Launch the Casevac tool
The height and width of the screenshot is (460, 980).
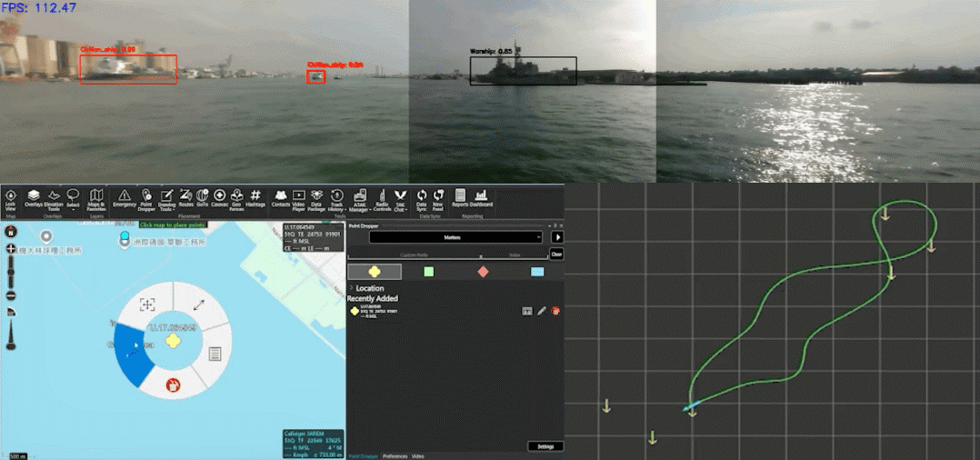pos(220,197)
